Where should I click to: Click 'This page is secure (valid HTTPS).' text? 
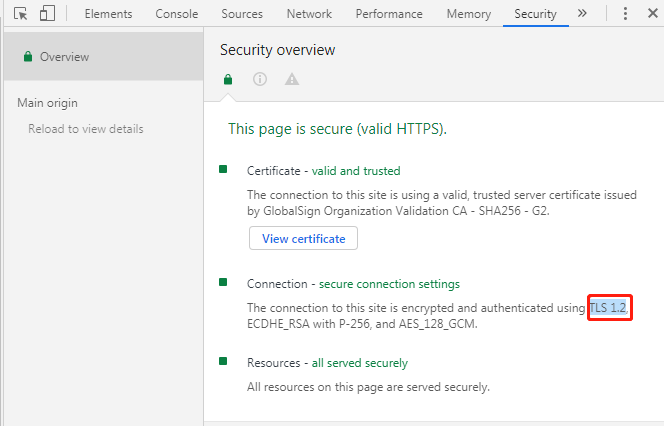pos(338,128)
